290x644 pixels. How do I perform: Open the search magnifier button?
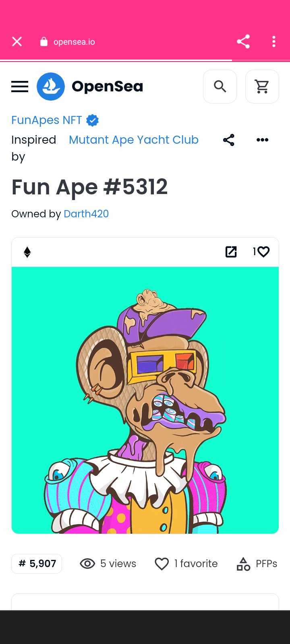[x=220, y=87]
